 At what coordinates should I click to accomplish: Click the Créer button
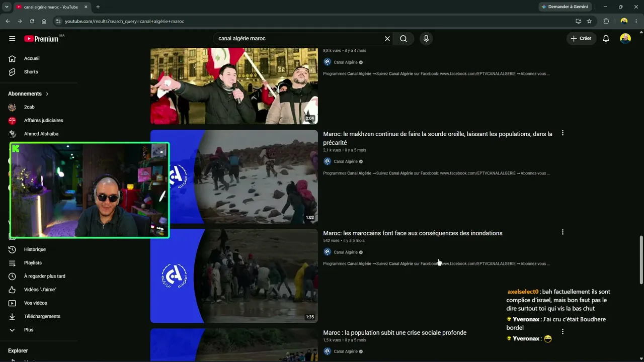pyautogui.click(x=581, y=39)
